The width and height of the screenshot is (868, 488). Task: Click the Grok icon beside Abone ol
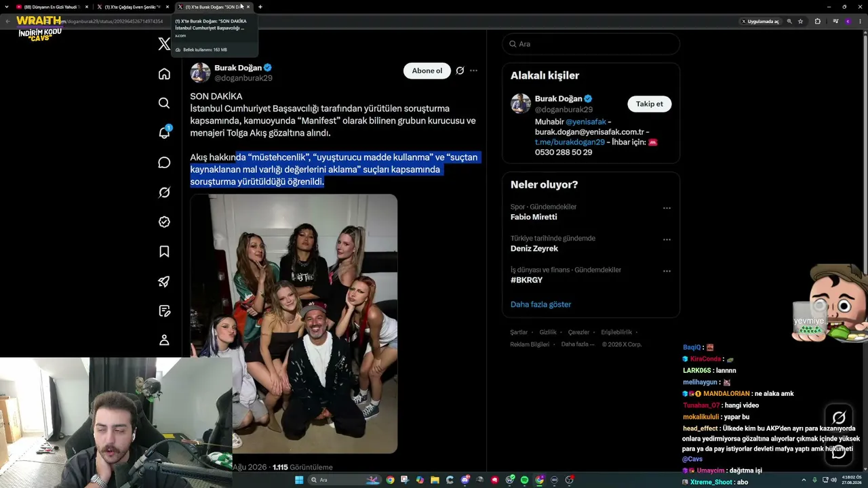[460, 70]
